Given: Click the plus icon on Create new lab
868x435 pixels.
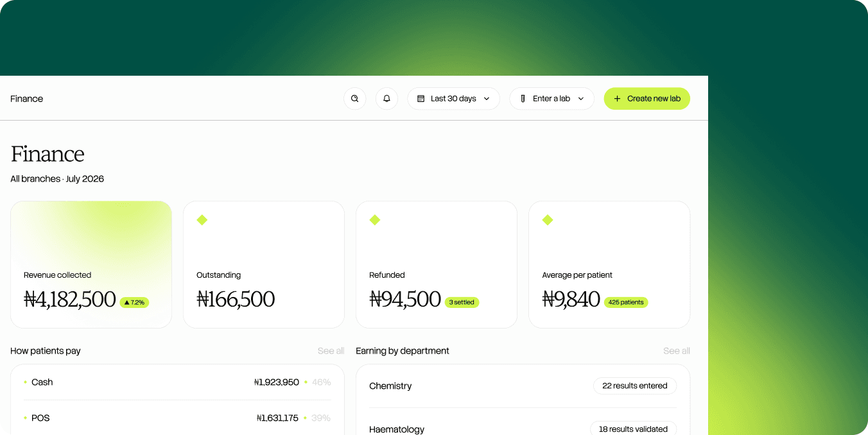Looking at the screenshot, I should 617,99.
